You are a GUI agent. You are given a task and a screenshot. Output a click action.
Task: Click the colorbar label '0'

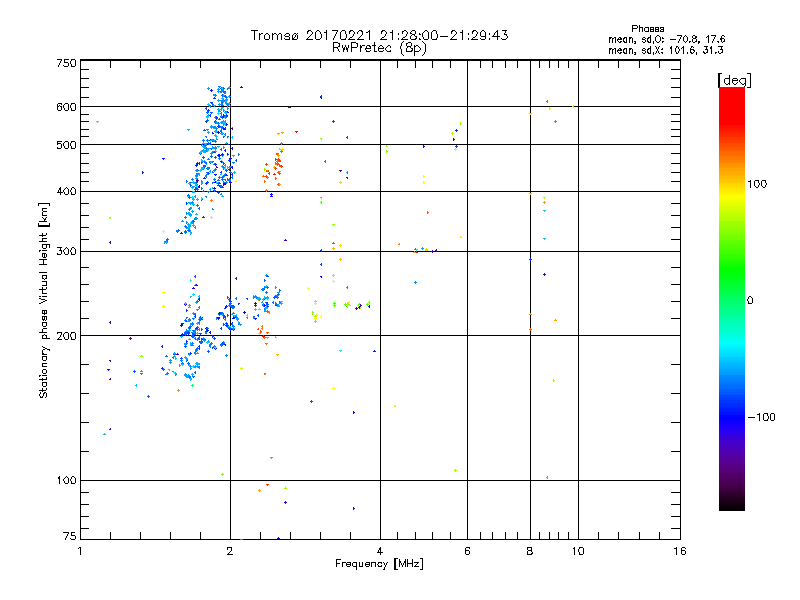[750, 301]
